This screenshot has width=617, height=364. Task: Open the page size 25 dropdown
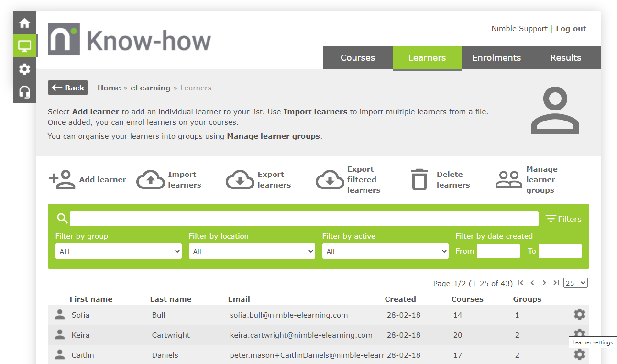coord(575,283)
